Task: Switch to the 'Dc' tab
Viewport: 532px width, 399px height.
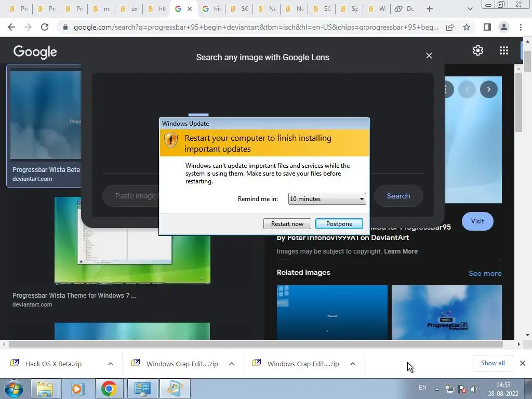Action: pyautogui.click(x=404, y=9)
